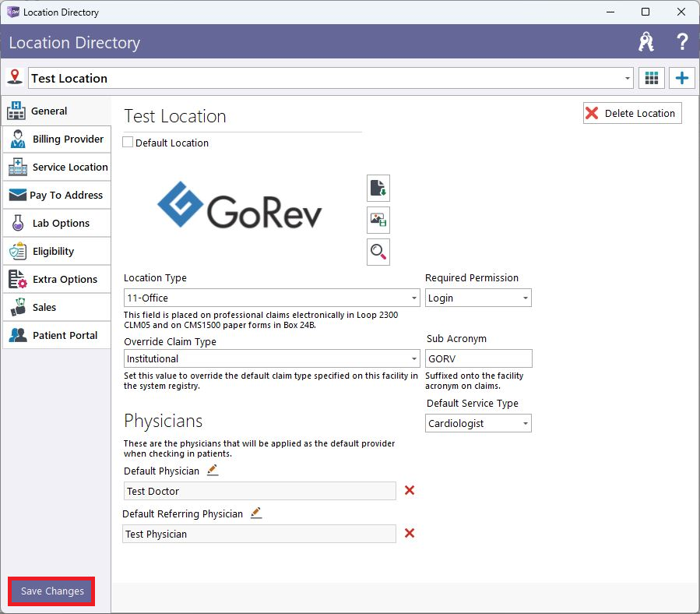This screenshot has width=700, height=614.
Task: Save logo image with the picture icon
Action: click(x=378, y=220)
